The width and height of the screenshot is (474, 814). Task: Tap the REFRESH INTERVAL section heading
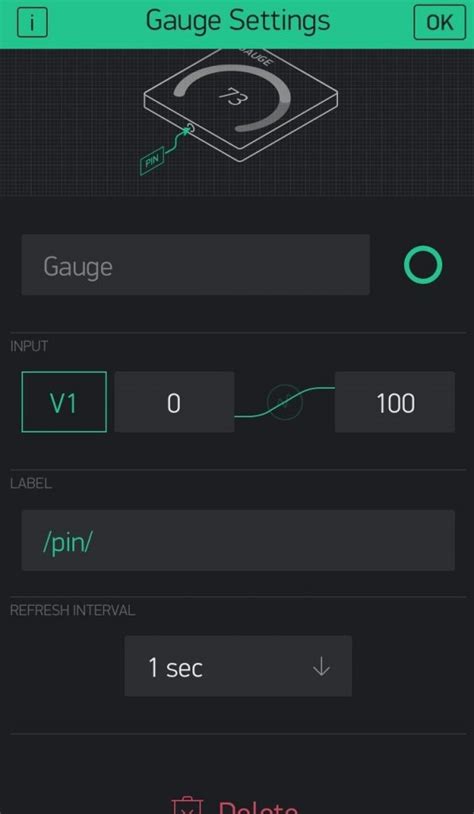(73, 610)
